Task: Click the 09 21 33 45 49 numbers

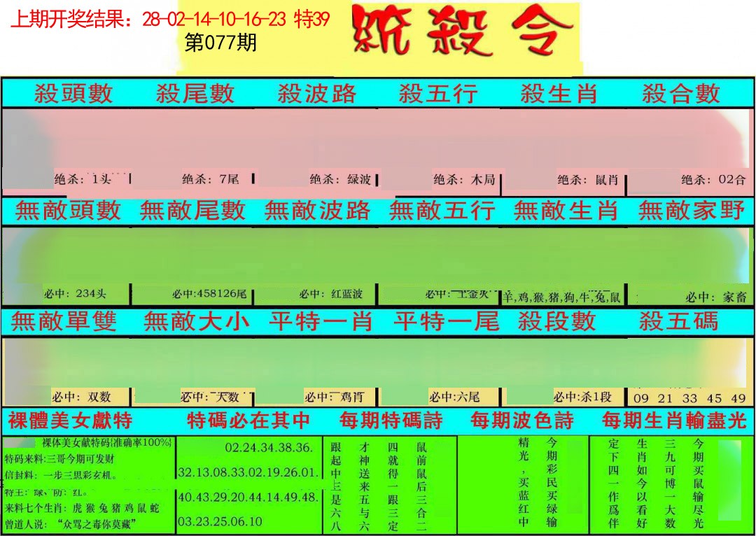Action: click(689, 398)
